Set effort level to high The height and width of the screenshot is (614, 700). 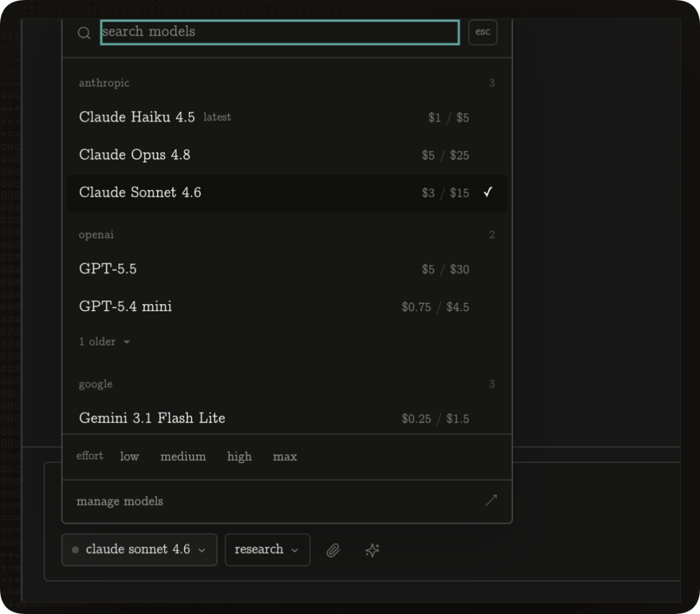click(239, 456)
